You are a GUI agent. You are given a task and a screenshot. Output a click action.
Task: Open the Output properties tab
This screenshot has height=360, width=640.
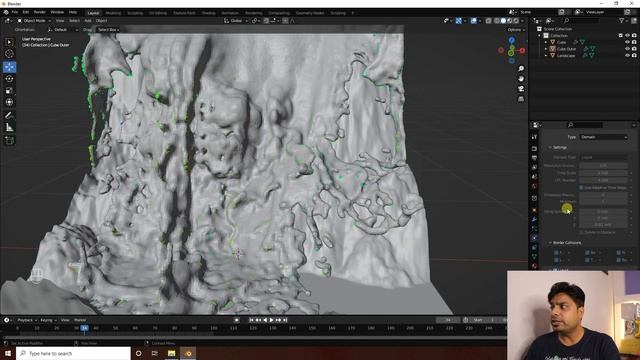click(x=534, y=158)
